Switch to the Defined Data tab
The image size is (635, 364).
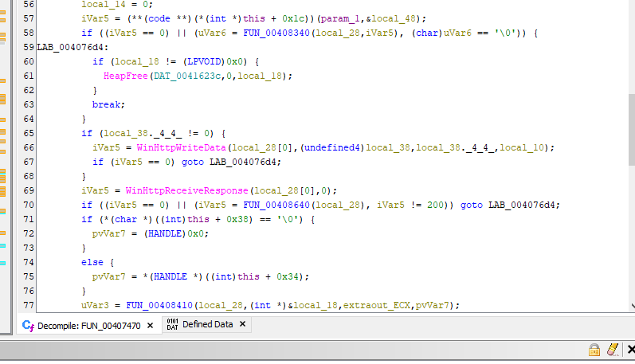(207, 325)
